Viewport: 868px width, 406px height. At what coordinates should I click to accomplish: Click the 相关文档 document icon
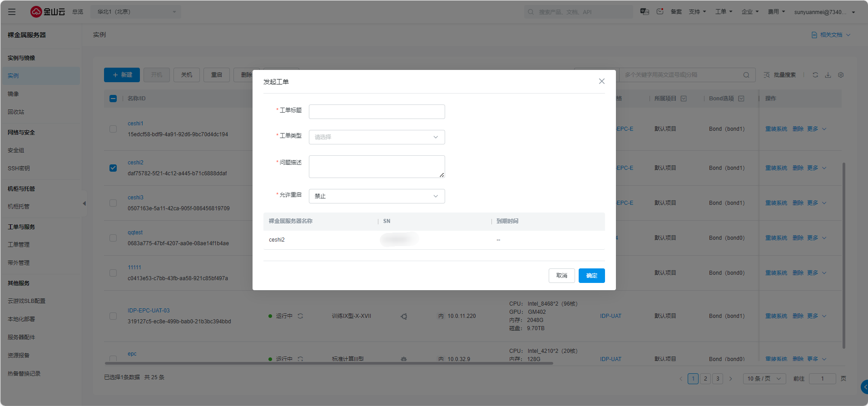pyautogui.click(x=814, y=35)
